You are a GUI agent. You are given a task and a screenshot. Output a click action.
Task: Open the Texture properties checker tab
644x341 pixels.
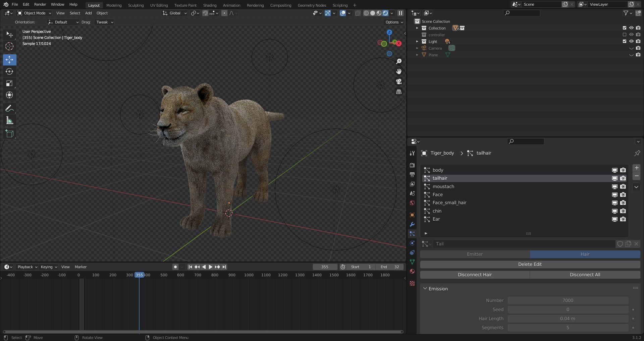click(412, 283)
